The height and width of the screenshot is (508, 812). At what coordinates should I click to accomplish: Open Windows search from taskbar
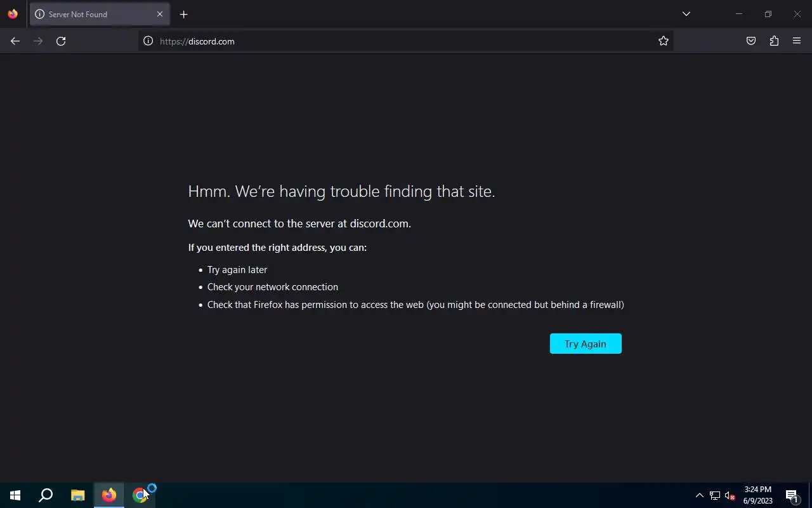[x=46, y=495]
